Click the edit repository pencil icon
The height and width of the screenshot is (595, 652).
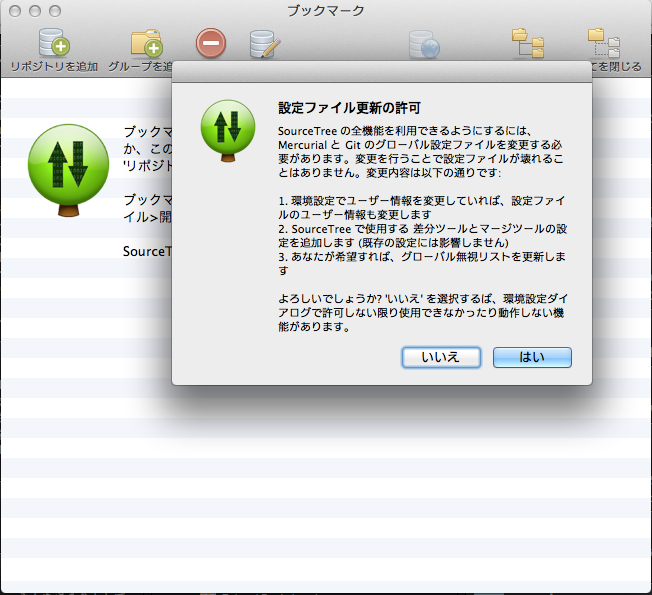click(x=265, y=44)
